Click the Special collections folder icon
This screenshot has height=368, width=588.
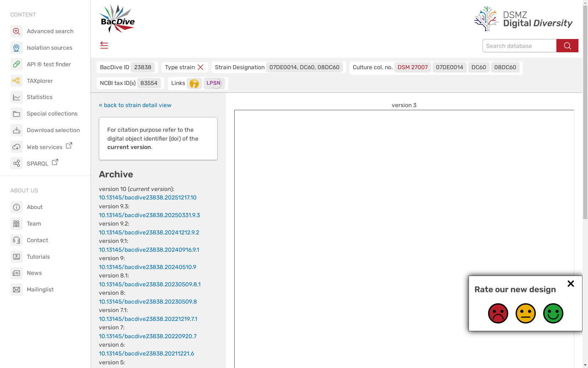(17, 114)
